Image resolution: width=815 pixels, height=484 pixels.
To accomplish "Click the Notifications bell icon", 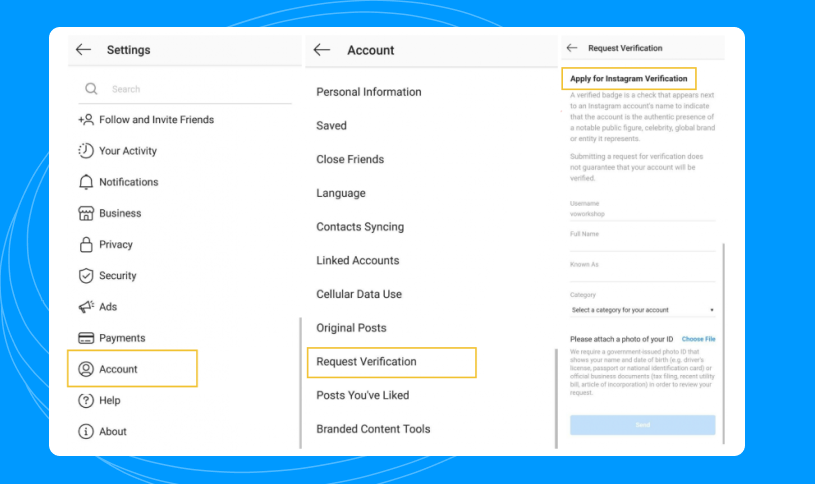I will tap(86, 182).
